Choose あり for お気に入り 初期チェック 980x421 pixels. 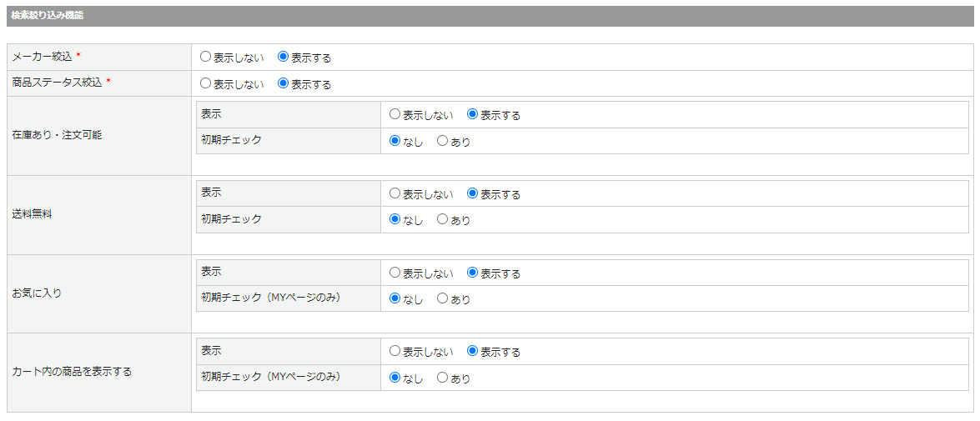[x=443, y=298]
